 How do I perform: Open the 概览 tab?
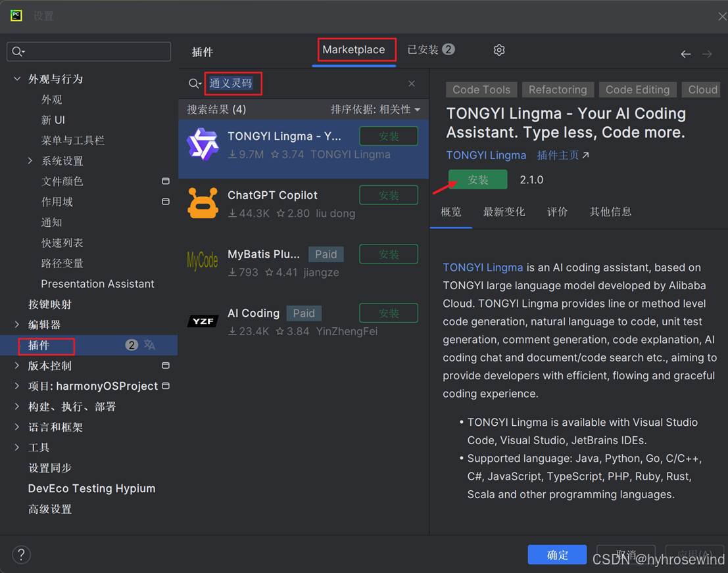click(x=451, y=212)
